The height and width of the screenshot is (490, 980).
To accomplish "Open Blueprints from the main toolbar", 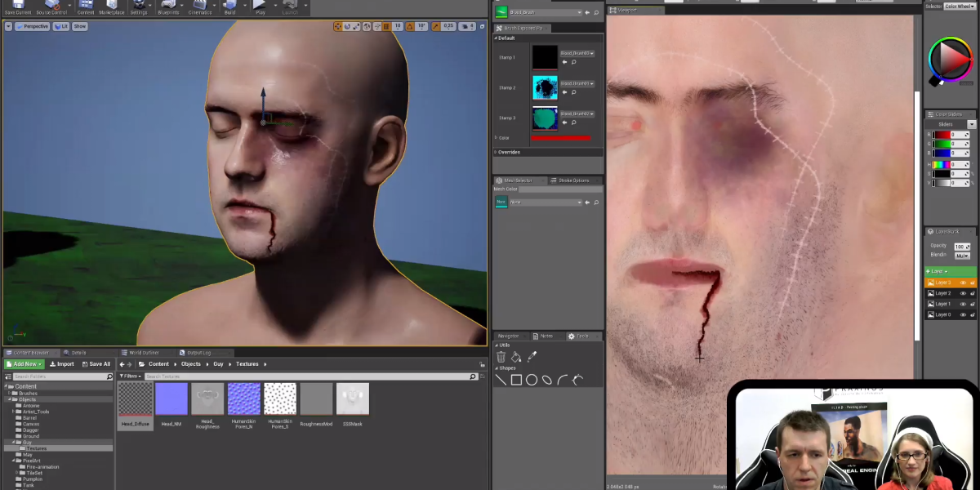I will pos(169,7).
